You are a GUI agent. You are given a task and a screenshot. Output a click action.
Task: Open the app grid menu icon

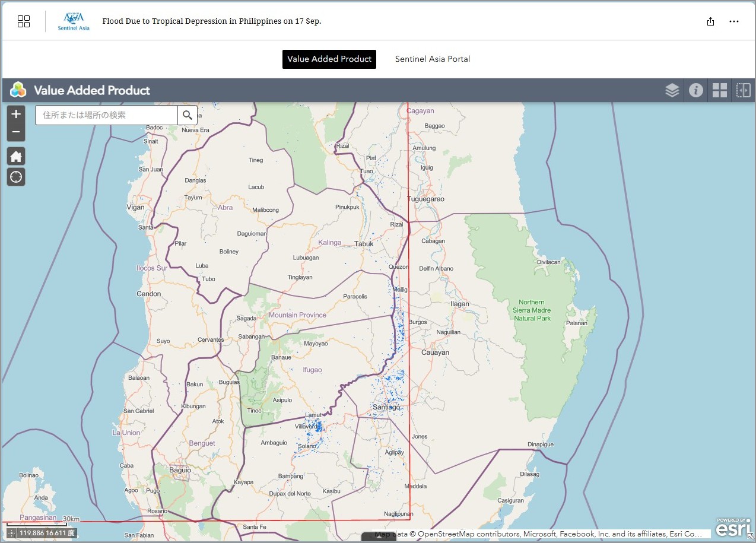coord(24,21)
